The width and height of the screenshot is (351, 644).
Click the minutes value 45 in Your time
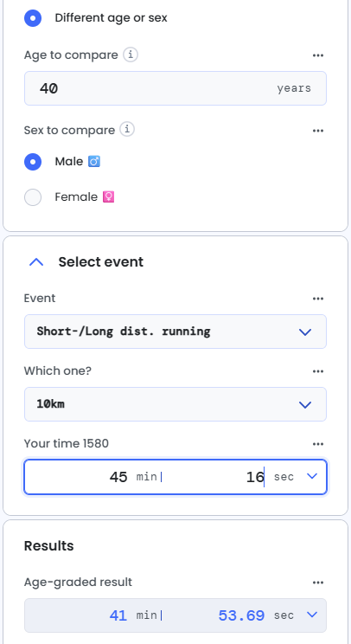tap(118, 477)
